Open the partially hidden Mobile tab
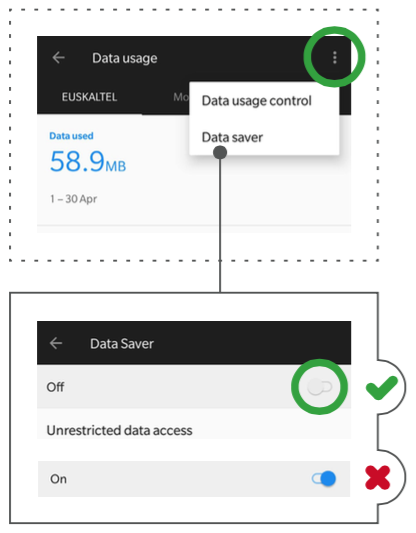416x533 pixels. coord(181,97)
